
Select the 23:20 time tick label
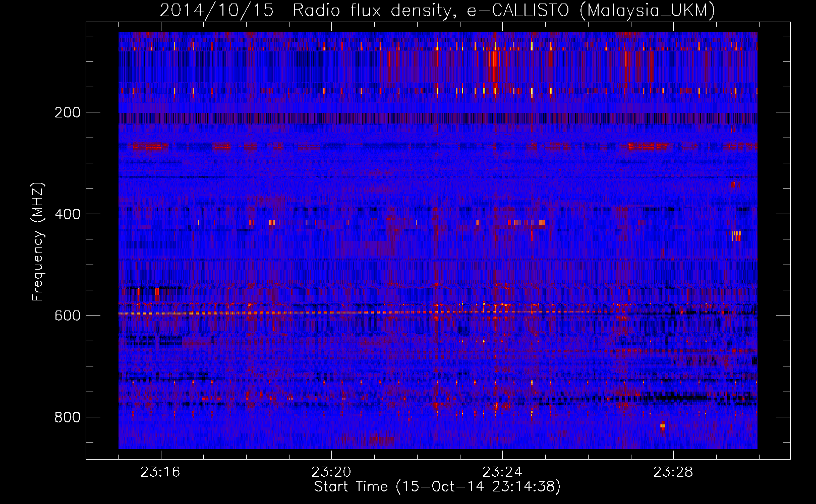point(331,472)
